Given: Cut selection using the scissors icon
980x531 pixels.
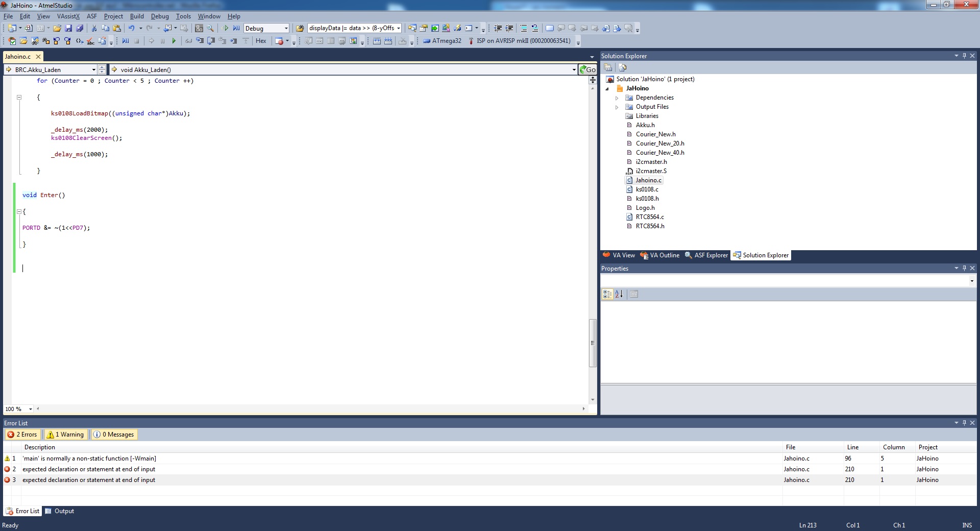Looking at the screenshot, I should click(94, 29).
